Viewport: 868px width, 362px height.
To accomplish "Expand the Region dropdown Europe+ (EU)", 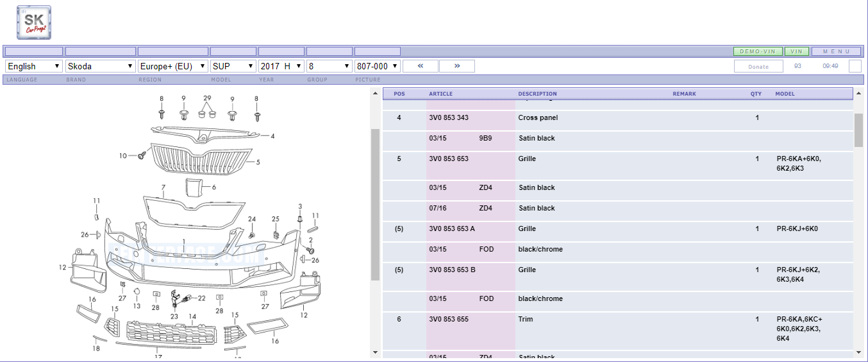I will tap(173, 66).
